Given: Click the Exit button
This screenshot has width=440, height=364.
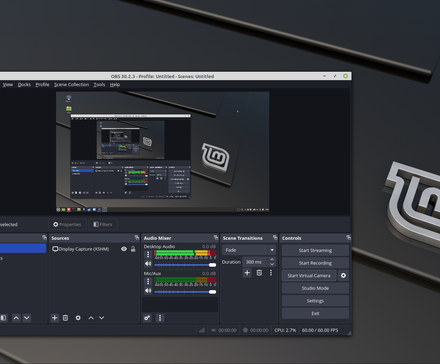Looking at the screenshot, I should click(315, 314).
